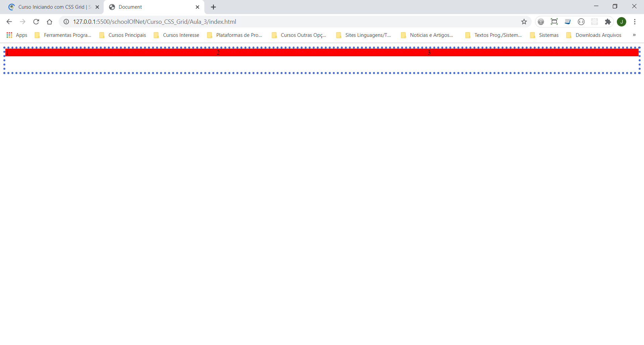Bookmark this page with the star icon
Viewport: 644px width, 345px height.
pos(524,22)
